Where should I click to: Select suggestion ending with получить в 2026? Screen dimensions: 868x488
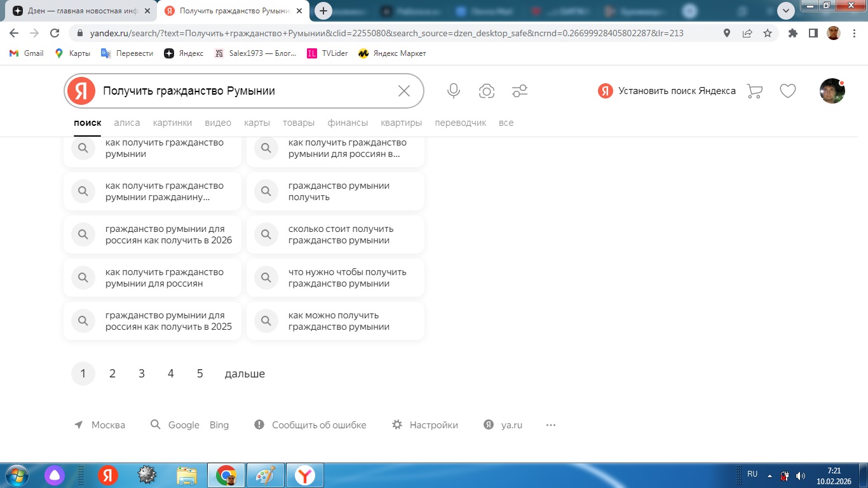[x=153, y=234]
